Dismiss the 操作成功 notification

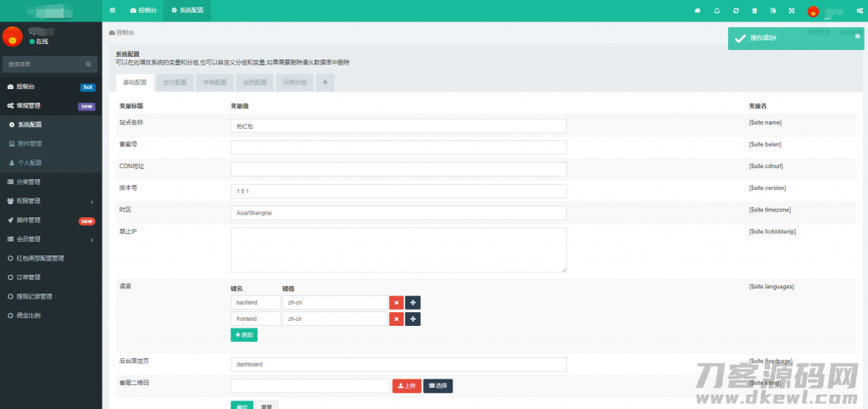pos(857,36)
